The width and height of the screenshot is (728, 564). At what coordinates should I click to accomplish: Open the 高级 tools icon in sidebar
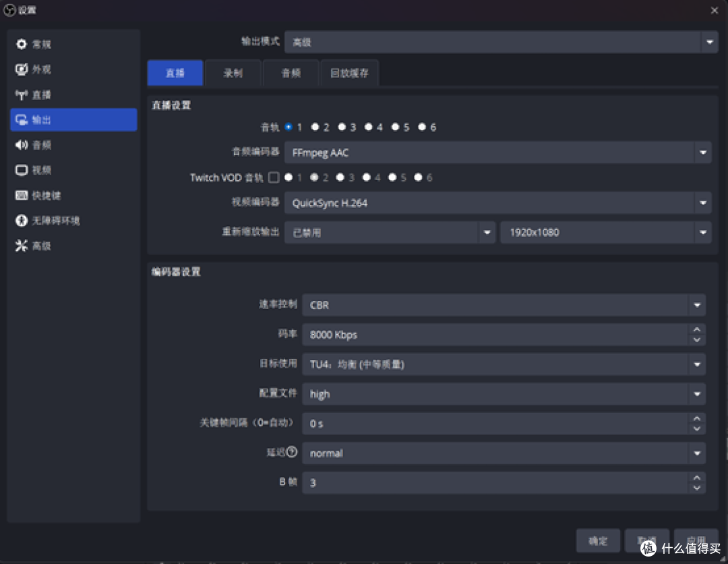coord(22,246)
